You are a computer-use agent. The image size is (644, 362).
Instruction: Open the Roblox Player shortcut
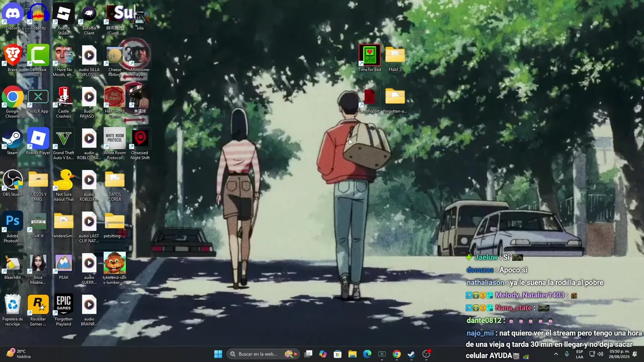38,142
